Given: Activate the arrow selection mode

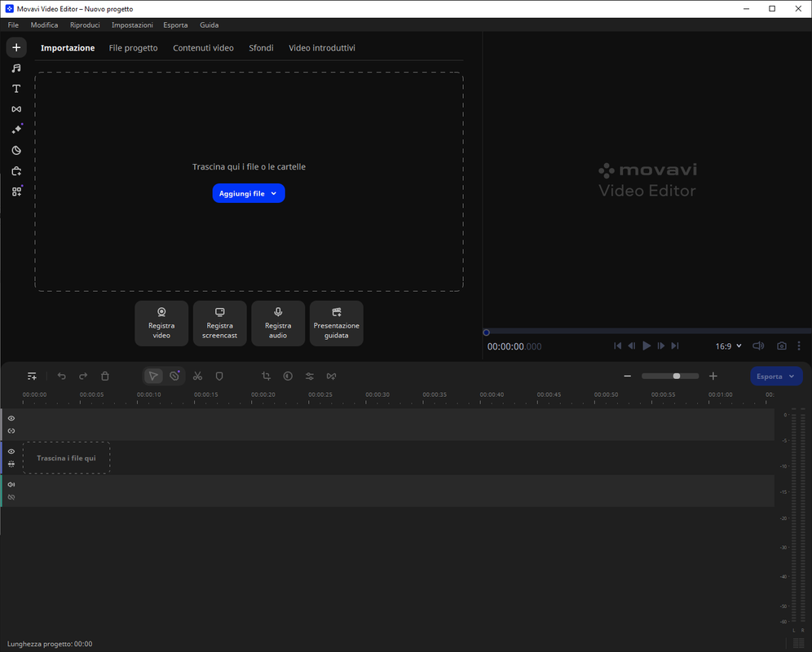Looking at the screenshot, I should (153, 376).
